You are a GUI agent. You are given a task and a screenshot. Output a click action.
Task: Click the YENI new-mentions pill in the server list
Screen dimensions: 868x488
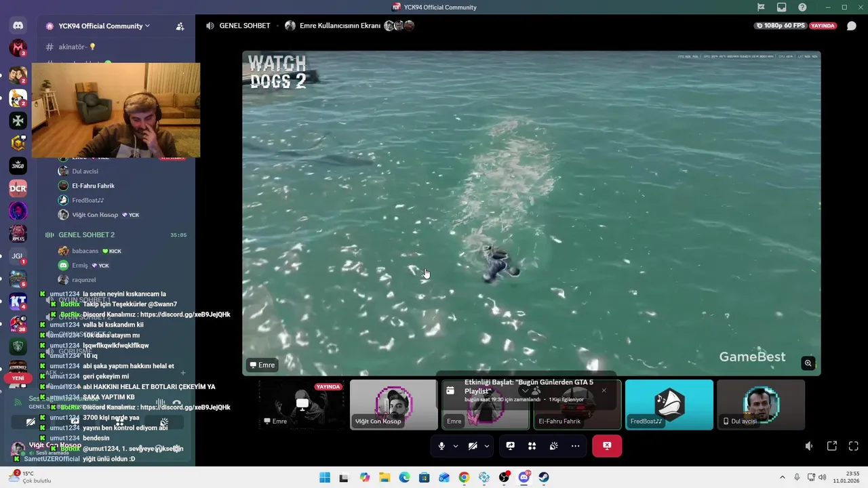coord(18,378)
